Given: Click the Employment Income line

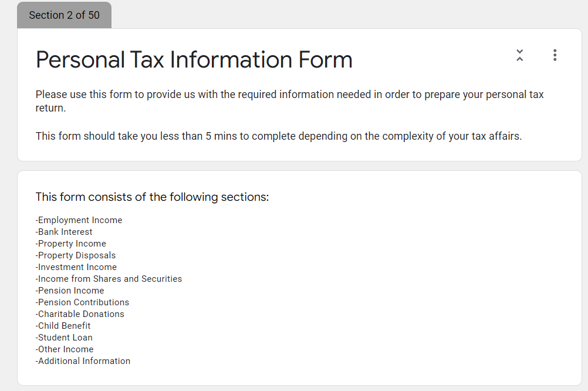Looking at the screenshot, I should 79,220.
